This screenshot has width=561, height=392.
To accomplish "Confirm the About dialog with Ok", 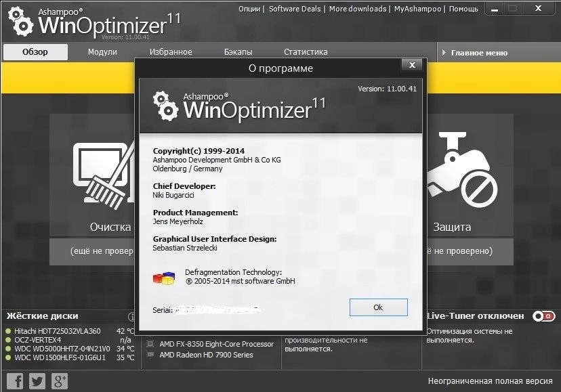I will coord(379,307).
